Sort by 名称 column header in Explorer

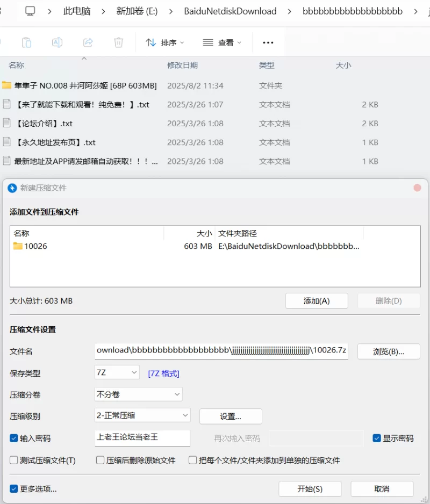(x=16, y=65)
